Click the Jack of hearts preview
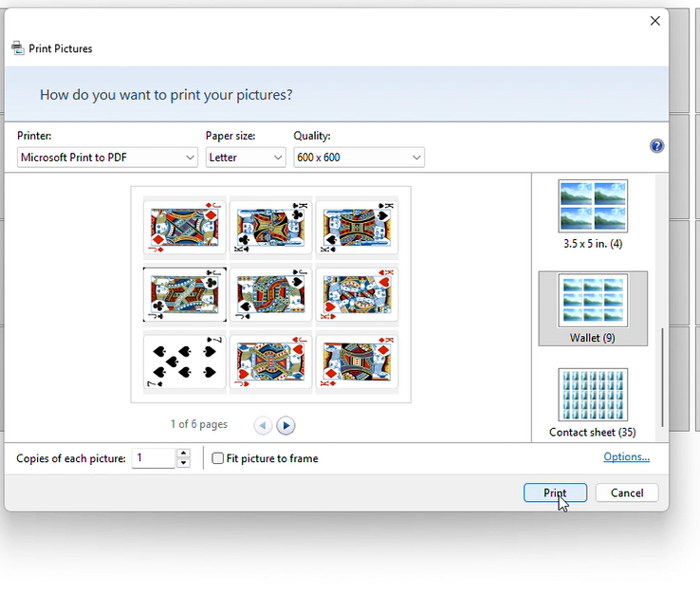The width and height of the screenshot is (700, 594). (270, 362)
